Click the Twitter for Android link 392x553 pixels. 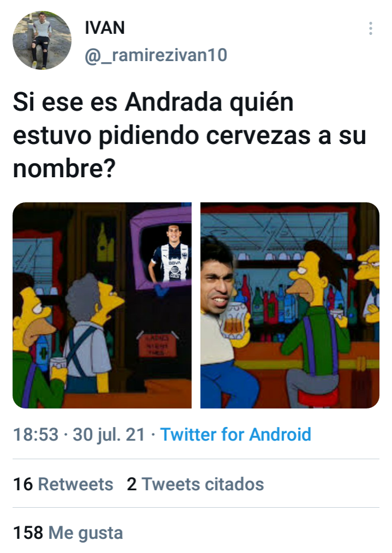point(236,434)
